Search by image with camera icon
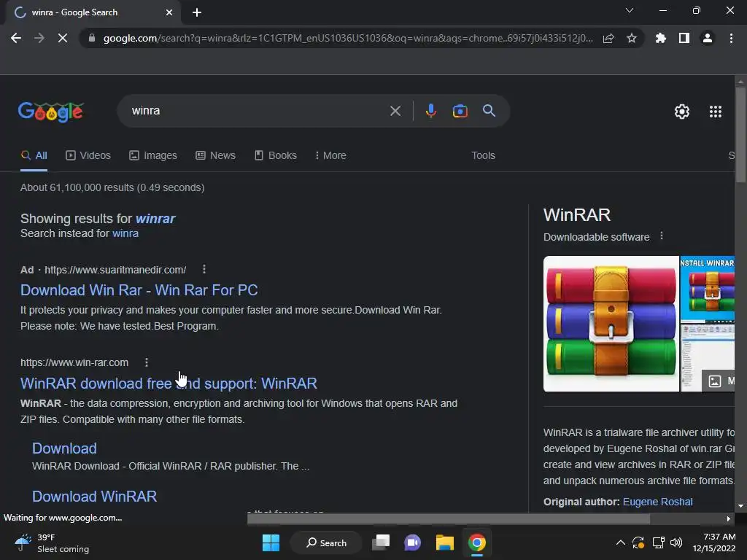 pyautogui.click(x=460, y=111)
